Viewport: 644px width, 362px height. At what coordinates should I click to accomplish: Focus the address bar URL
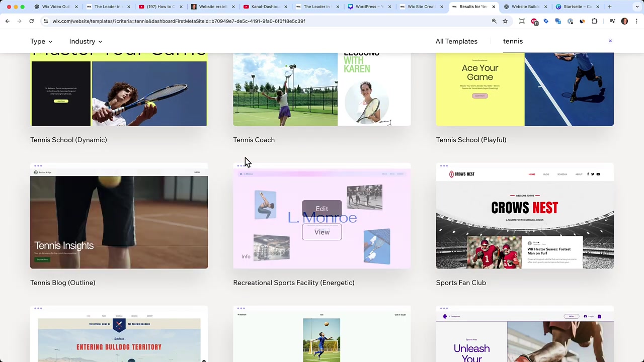pyautogui.click(x=179, y=21)
